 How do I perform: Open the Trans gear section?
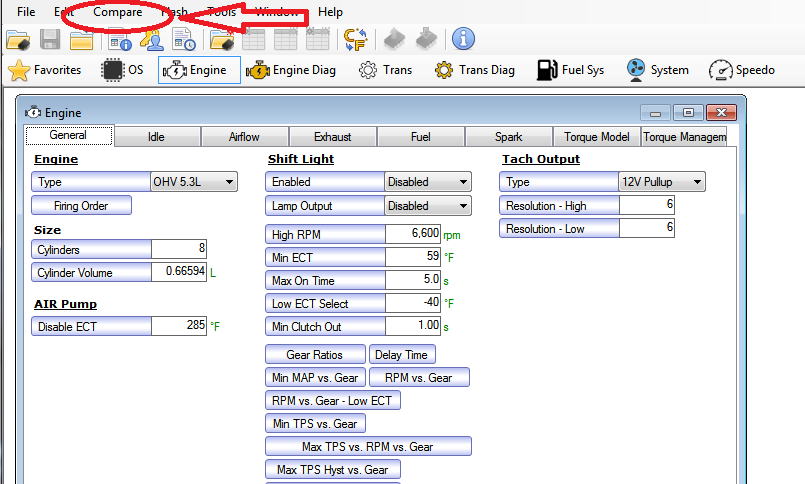(x=386, y=70)
